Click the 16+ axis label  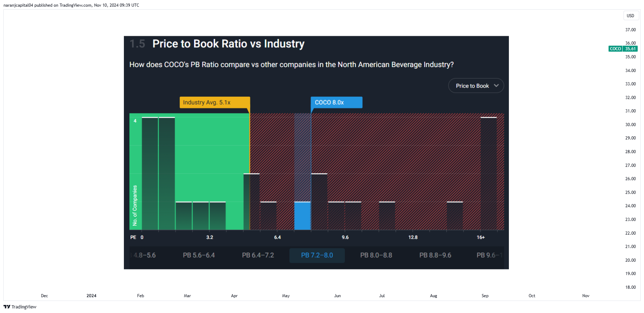point(480,237)
